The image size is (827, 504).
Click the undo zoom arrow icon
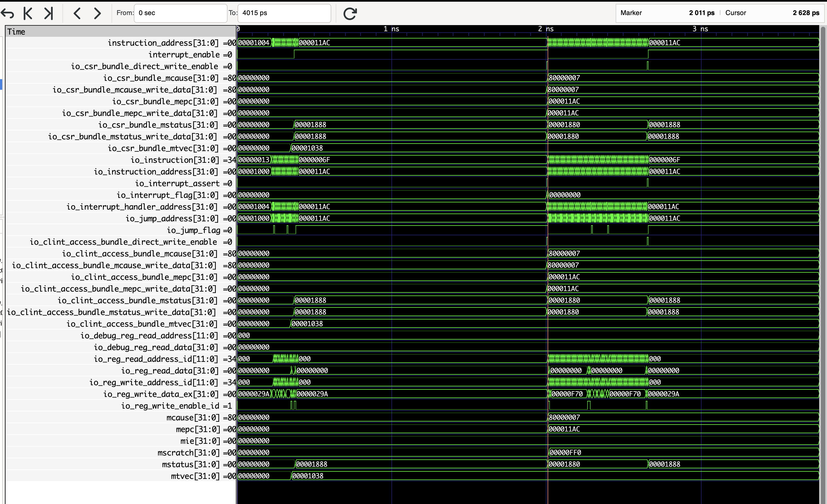coord(7,13)
